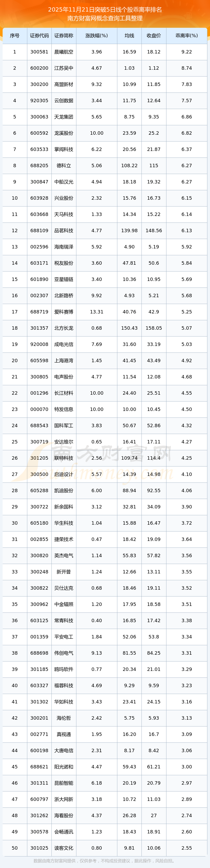Click stock name 读客文化
This screenshot has height=868, width=210.
pos(64,848)
